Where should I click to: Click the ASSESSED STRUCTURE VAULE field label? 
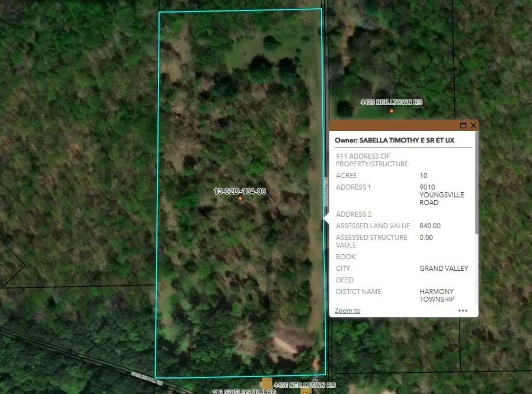[371, 241]
